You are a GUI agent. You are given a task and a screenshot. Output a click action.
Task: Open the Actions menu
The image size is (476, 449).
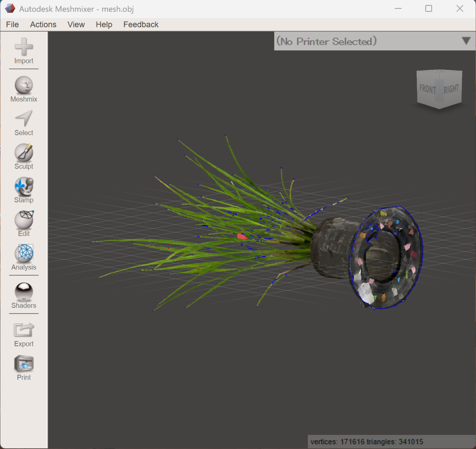click(x=43, y=25)
